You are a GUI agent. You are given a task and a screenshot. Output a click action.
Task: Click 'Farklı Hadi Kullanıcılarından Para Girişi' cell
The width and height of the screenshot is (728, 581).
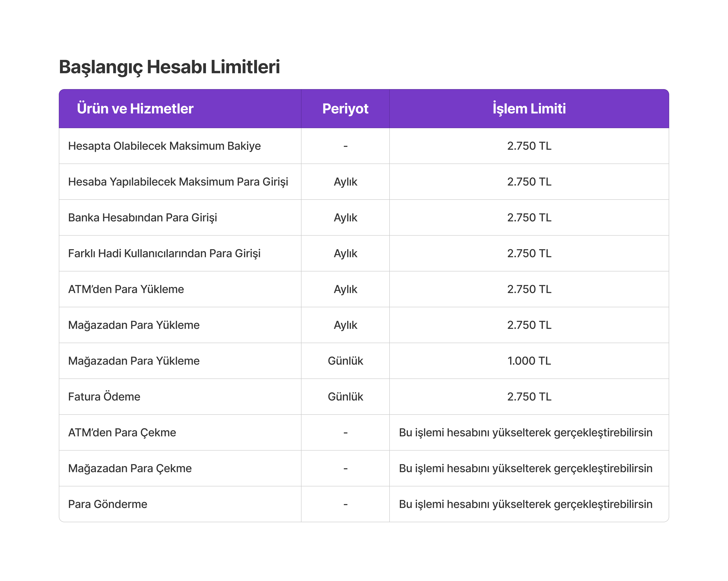(x=165, y=253)
